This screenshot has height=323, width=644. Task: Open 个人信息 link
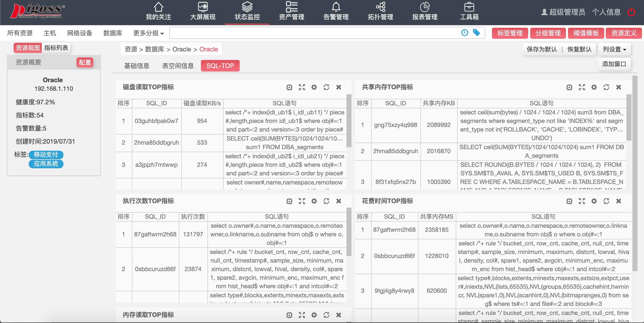click(606, 12)
